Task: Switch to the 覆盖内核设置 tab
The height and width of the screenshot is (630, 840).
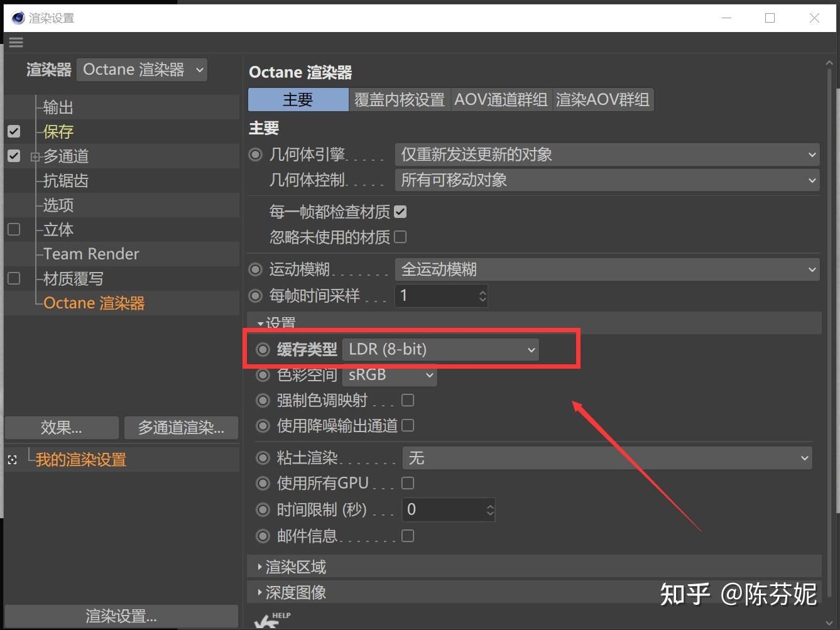Action: 400,99
